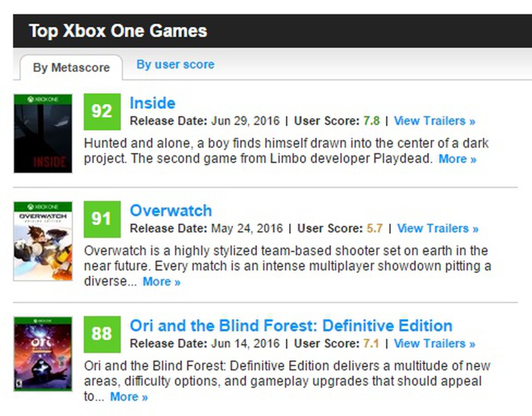The width and height of the screenshot is (532, 416).
Task: View trailers for Overwatch
Action: (x=438, y=229)
